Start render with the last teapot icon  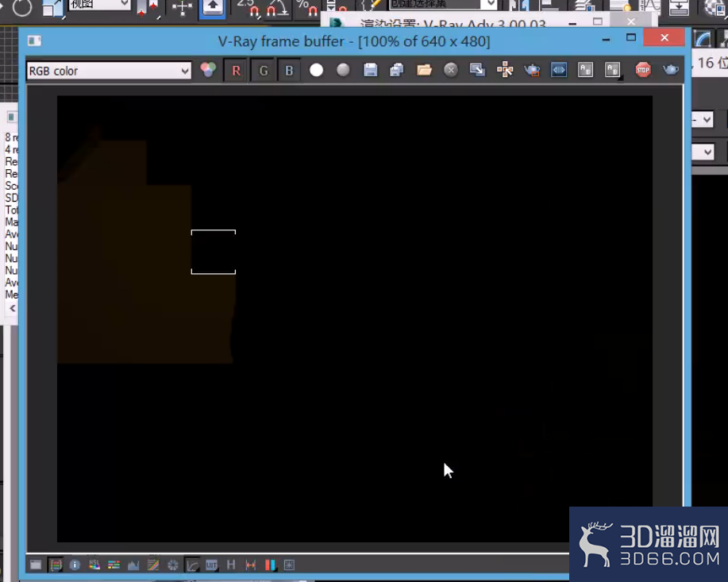(670, 70)
